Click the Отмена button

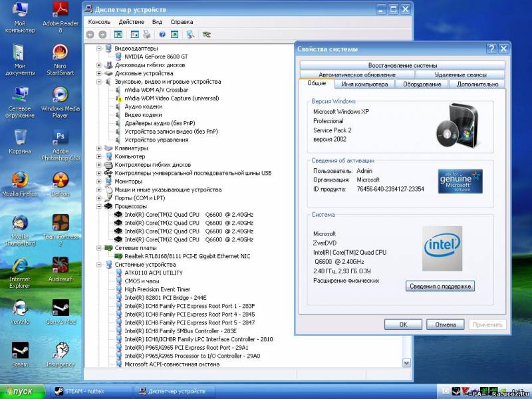(446, 325)
